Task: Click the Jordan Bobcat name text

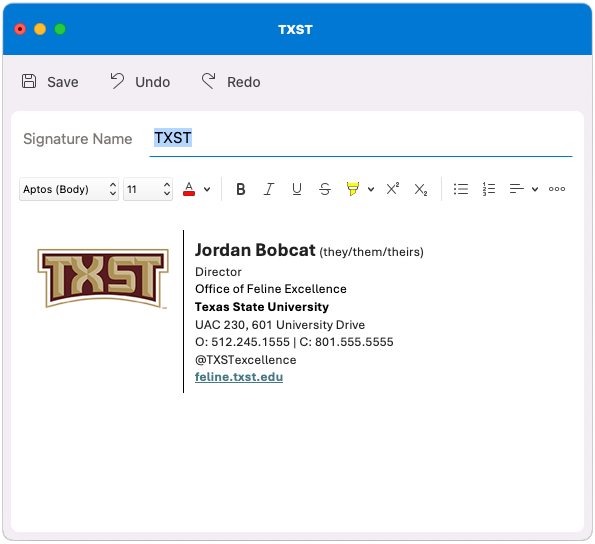Action: [255, 250]
